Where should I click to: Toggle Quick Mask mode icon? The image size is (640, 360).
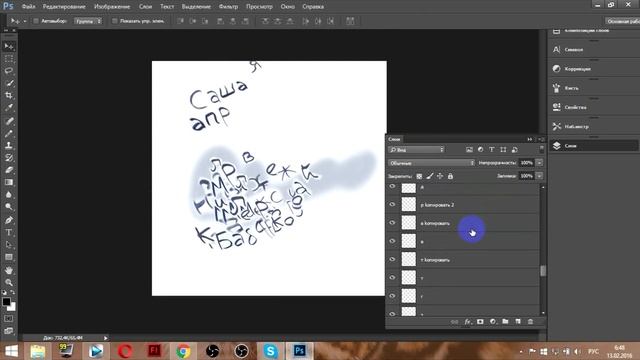9,318
